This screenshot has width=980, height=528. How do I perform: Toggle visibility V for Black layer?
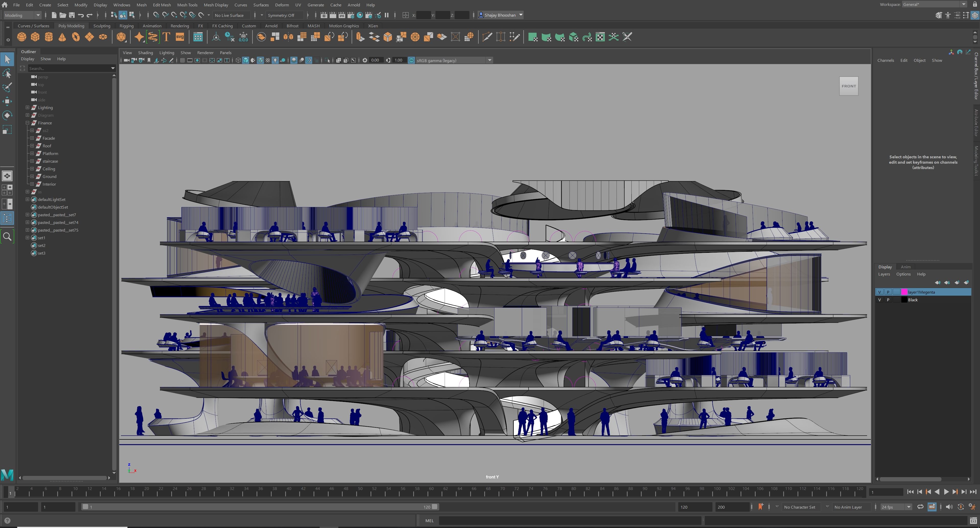coord(880,300)
